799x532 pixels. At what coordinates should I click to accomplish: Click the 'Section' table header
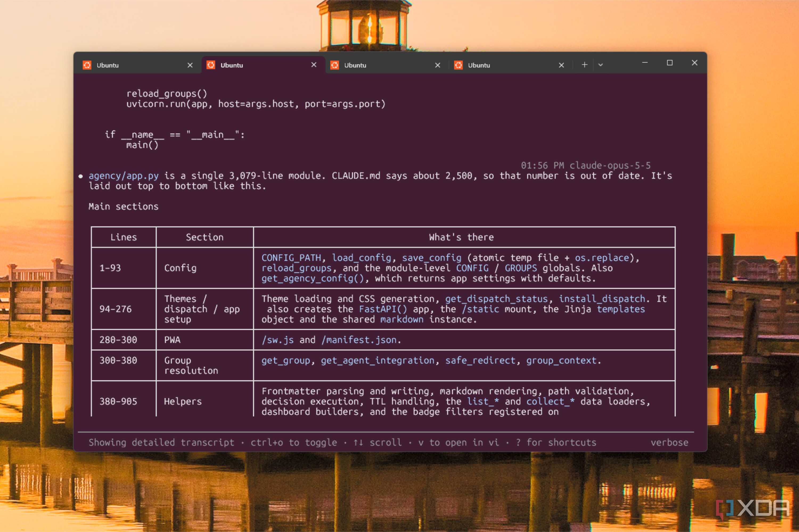[x=205, y=237]
